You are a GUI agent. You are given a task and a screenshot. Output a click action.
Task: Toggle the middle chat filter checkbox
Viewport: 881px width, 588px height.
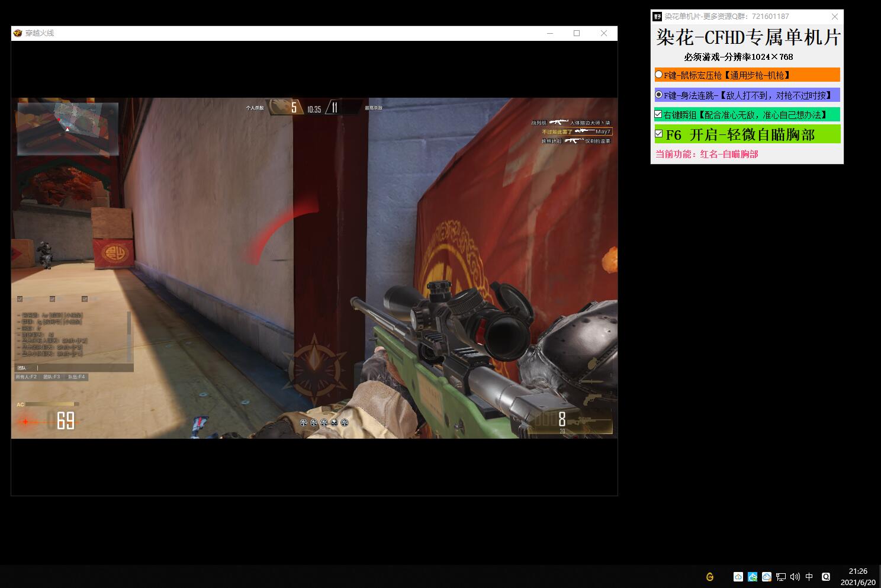[x=52, y=299]
